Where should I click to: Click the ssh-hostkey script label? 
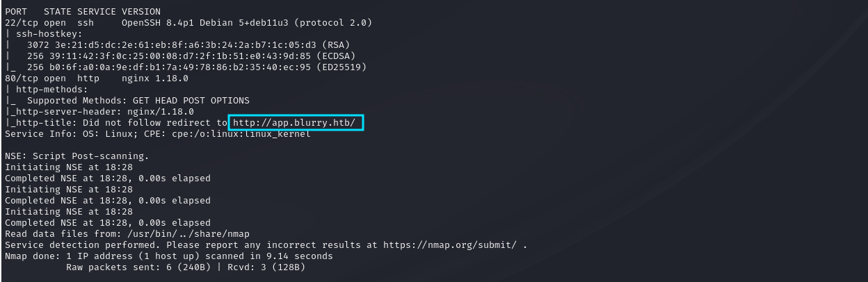[46, 34]
